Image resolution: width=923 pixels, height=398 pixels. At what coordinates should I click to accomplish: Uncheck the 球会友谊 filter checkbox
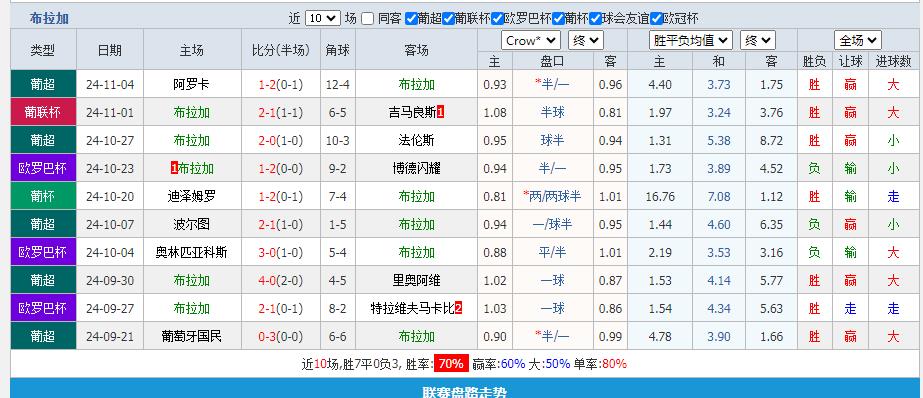[x=595, y=18]
